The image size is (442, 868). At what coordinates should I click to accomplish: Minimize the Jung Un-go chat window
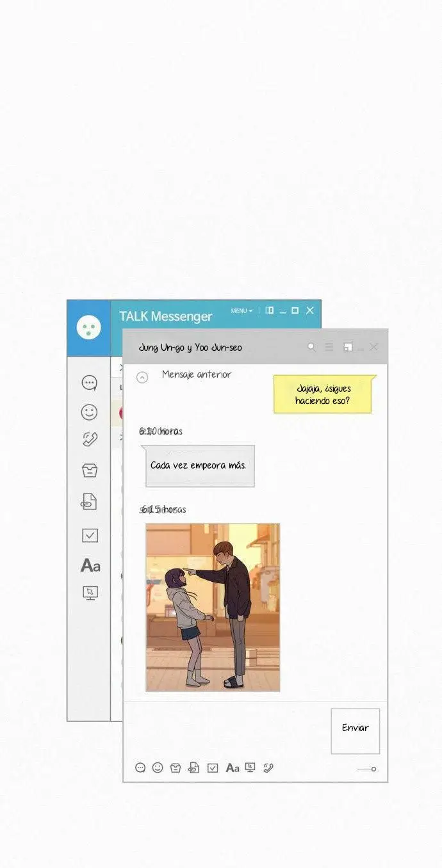[360, 349]
